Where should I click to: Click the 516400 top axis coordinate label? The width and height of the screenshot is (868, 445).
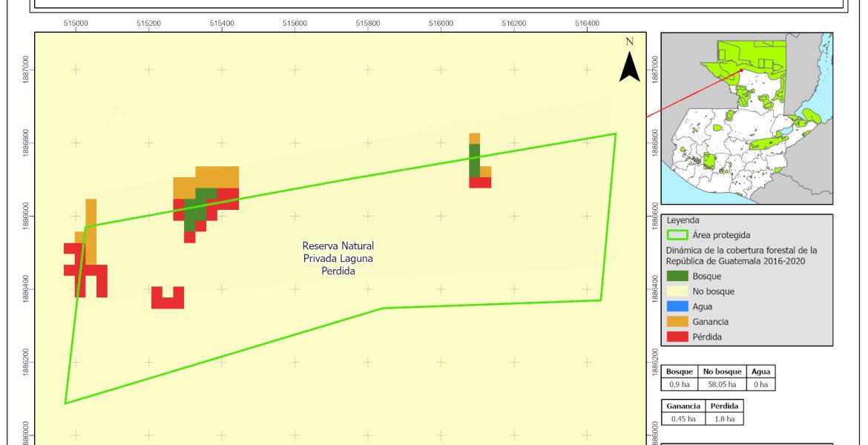(x=587, y=24)
